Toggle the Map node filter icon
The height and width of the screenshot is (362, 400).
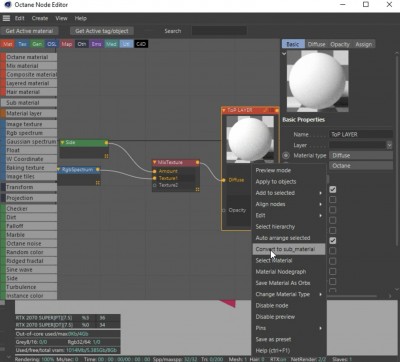pos(67,44)
